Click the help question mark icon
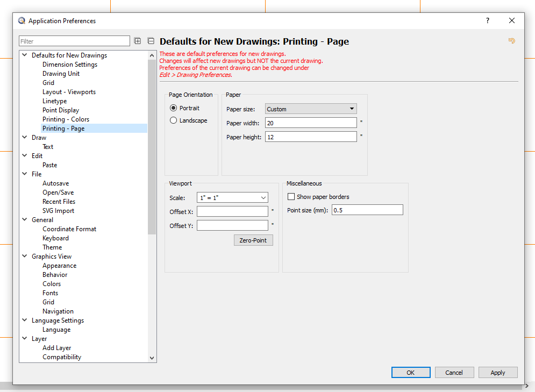This screenshot has height=392, width=535. tap(488, 21)
